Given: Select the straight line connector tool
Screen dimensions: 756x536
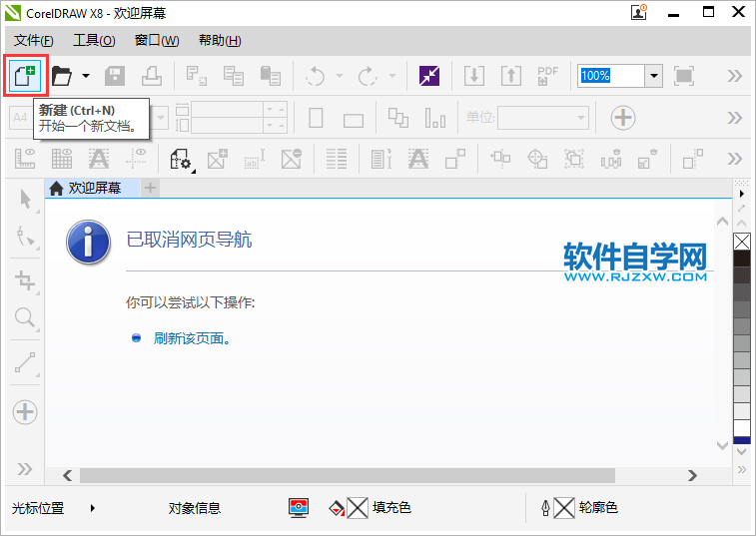Looking at the screenshot, I should point(25,362).
